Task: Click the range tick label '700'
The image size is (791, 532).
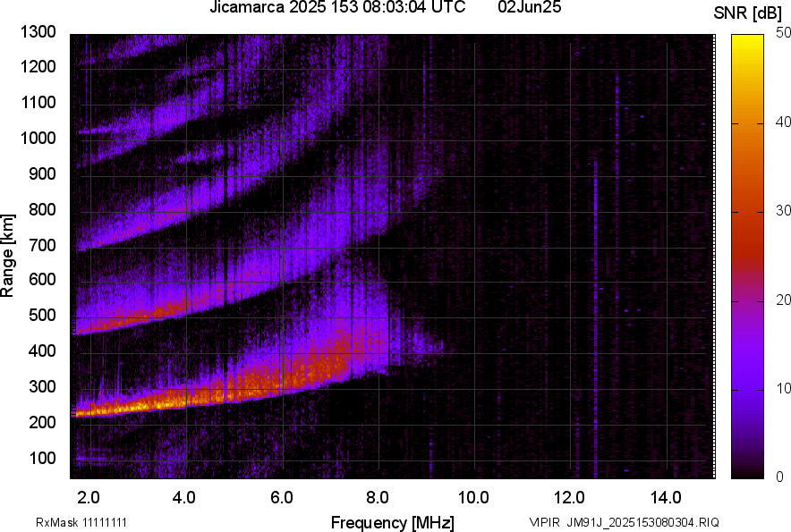Action: click(x=42, y=245)
